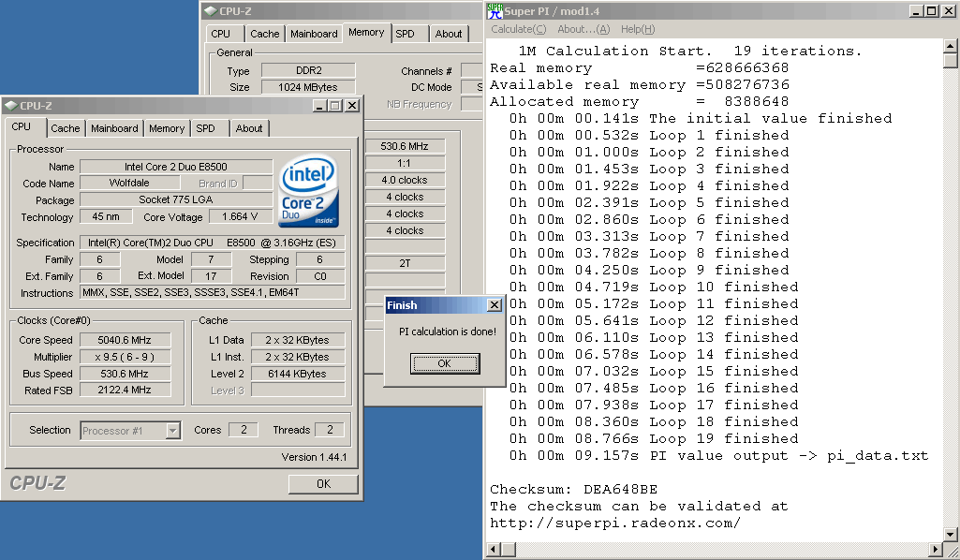The width and height of the screenshot is (960, 560).
Task: Click The initial value finished line
Action: [x=701, y=118]
